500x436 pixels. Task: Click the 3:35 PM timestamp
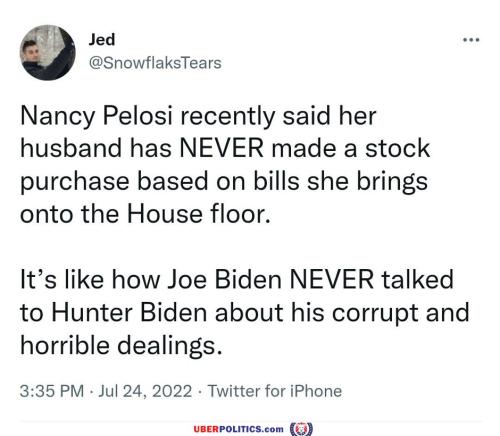(x=52, y=391)
